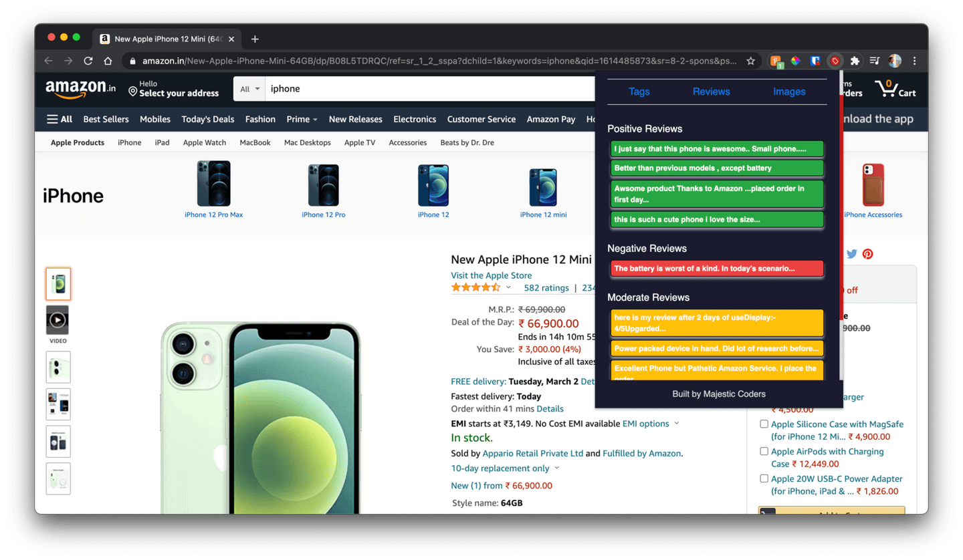The width and height of the screenshot is (963, 560).
Task: Open the Fulfilled by Amazon link
Action: coord(642,453)
